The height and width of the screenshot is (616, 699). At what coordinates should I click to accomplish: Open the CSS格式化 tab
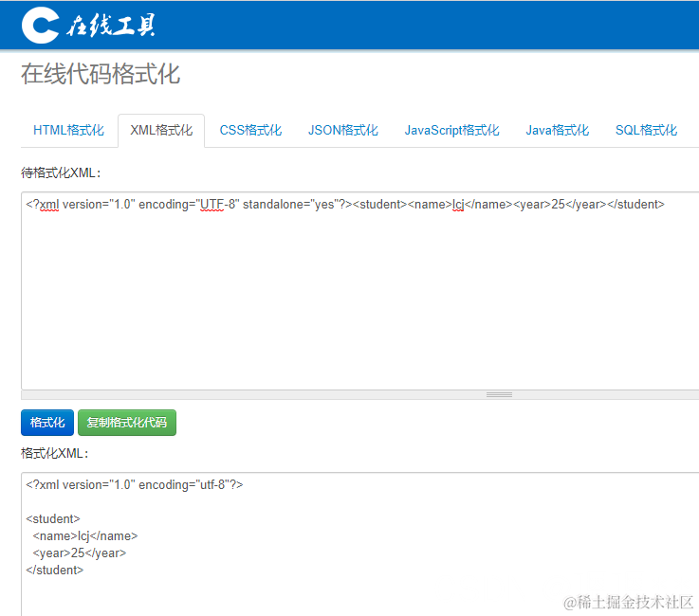pyautogui.click(x=250, y=130)
